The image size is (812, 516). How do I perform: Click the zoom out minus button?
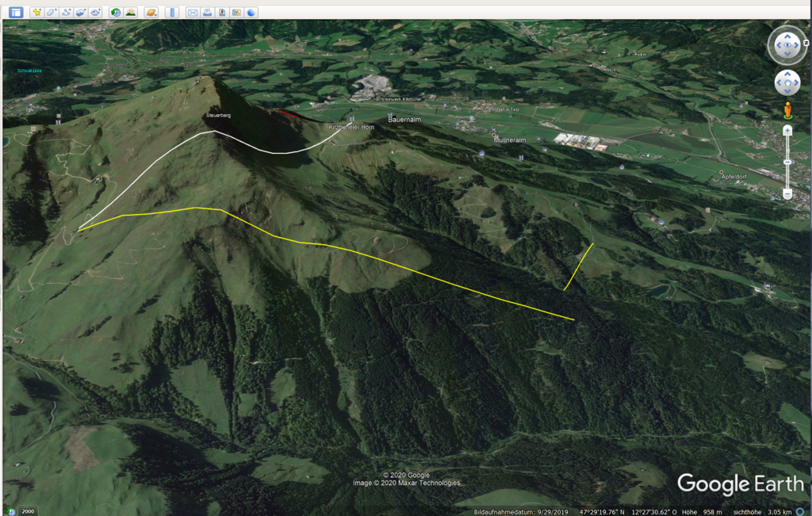(787, 193)
